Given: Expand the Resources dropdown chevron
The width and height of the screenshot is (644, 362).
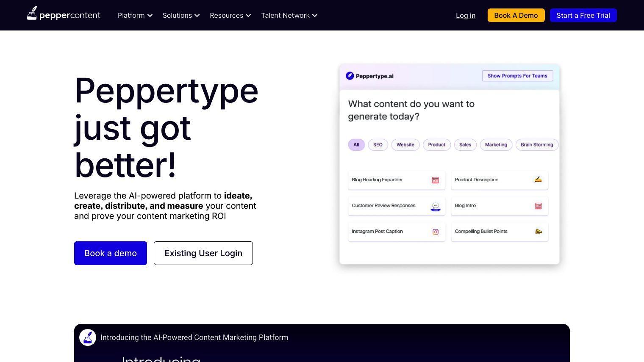Looking at the screenshot, I should (x=248, y=16).
